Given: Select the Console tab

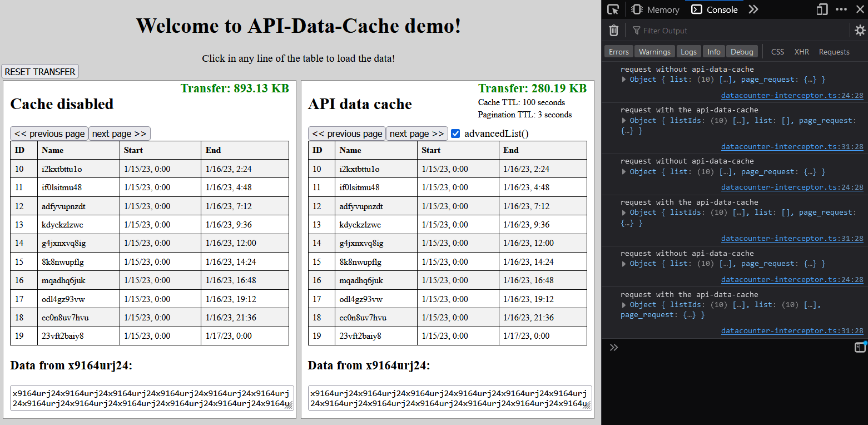Looking at the screenshot, I should point(715,9).
